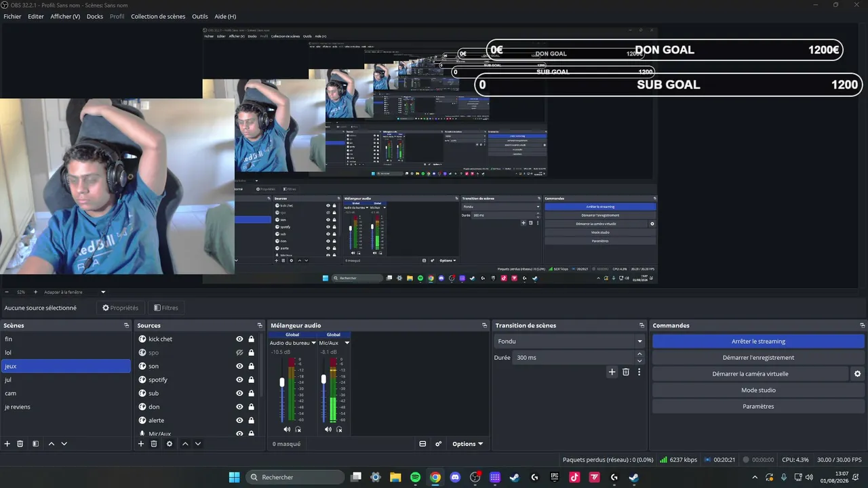
Task: Open the Outils menu
Action: point(200,16)
